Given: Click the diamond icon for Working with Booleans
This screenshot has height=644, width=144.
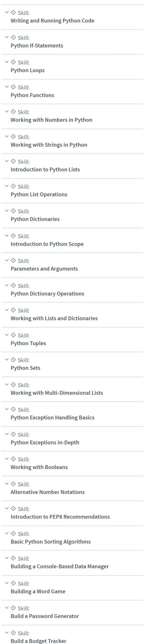Looking at the screenshot, I should pos(13,459).
